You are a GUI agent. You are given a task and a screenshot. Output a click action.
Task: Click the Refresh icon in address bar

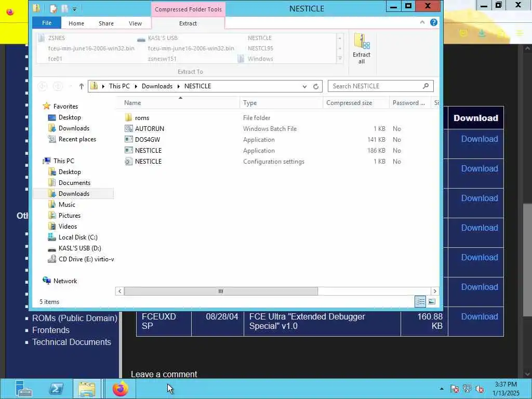(x=316, y=87)
